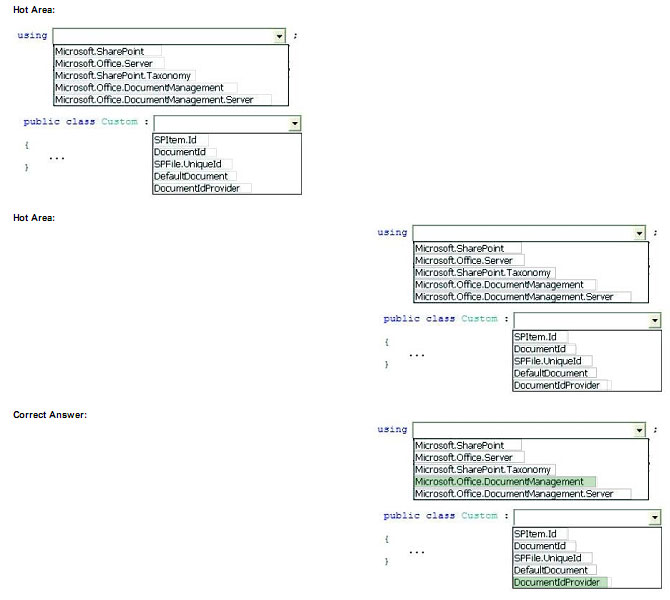
Task: Click the Custom class combo field under Correct Answer
Action: 587,518
